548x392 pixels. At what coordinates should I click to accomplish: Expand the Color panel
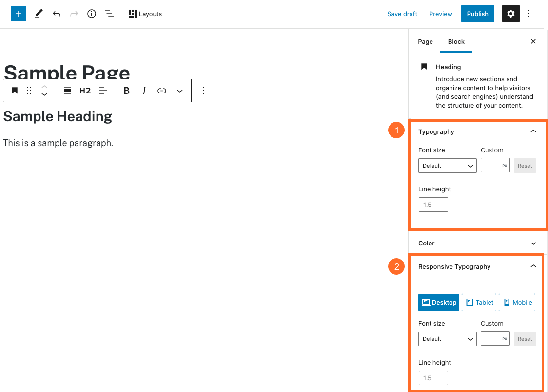478,243
